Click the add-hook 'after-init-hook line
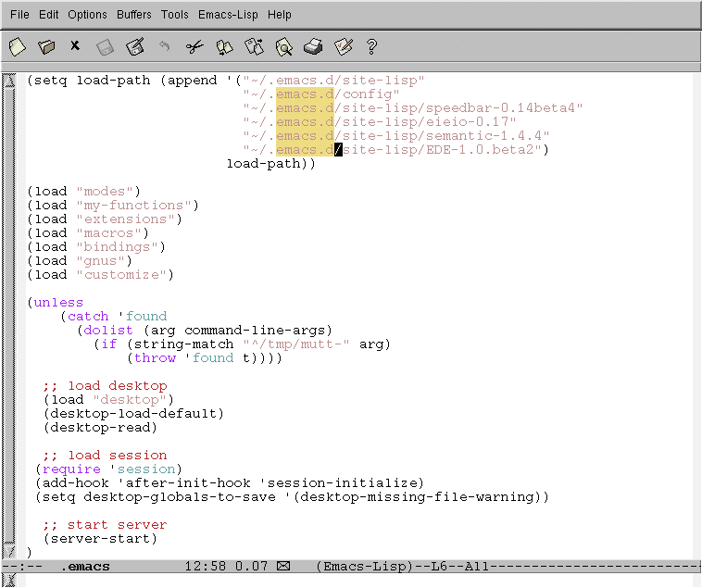702x588 pixels. click(230, 482)
